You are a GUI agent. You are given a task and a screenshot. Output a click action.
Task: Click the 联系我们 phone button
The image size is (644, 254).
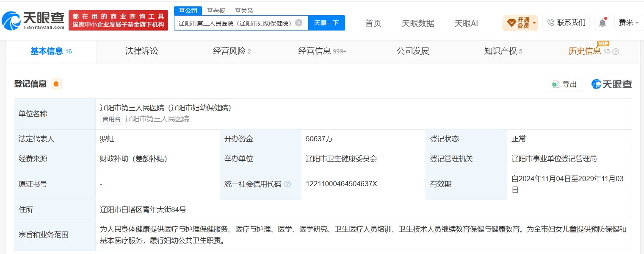click(x=566, y=22)
